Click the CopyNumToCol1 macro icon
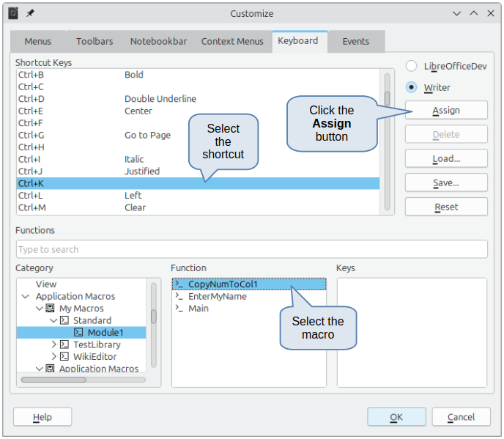This screenshot has width=504, height=439. [x=179, y=284]
